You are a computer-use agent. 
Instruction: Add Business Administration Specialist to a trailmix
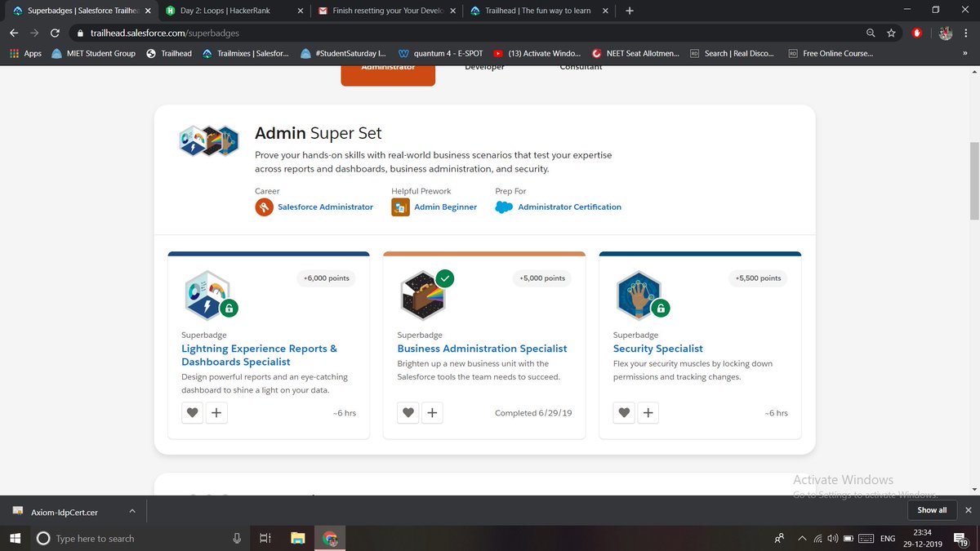coord(432,413)
